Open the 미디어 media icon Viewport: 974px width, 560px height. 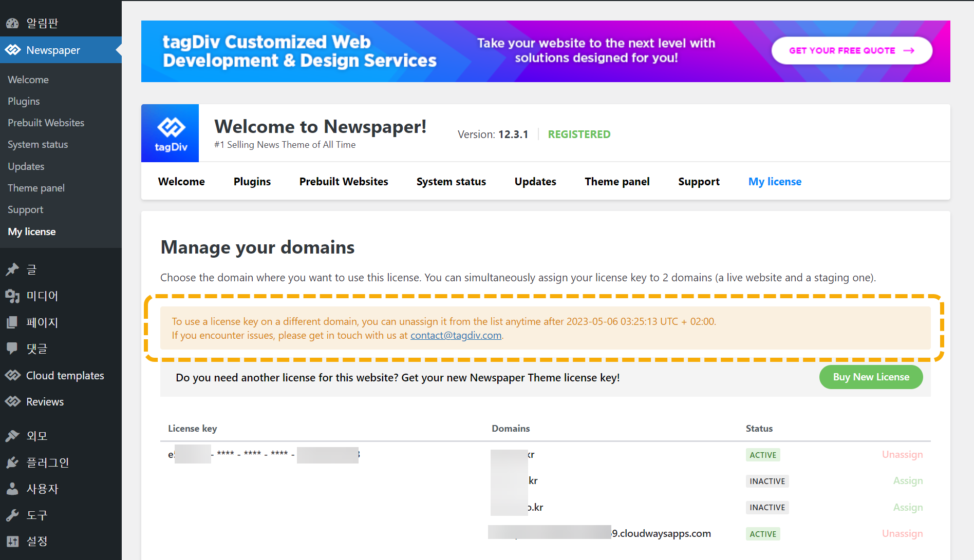click(x=12, y=296)
